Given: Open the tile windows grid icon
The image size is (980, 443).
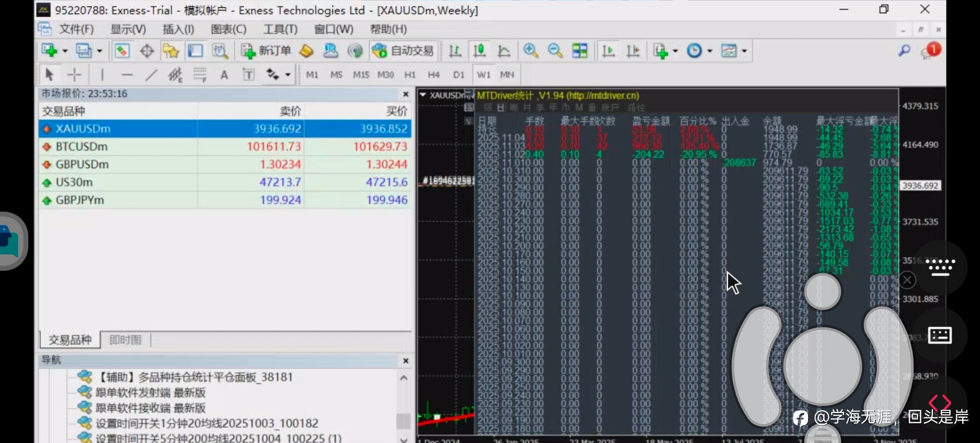Looking at the screenshot, I should [579, 51].
